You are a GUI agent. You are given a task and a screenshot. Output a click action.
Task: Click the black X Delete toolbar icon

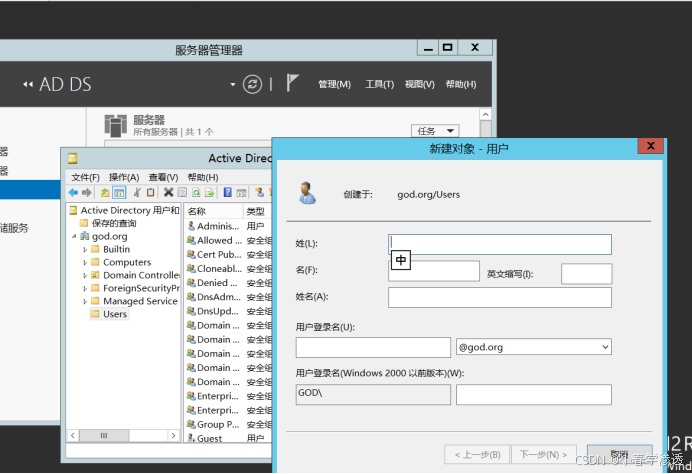coord(169,192)
